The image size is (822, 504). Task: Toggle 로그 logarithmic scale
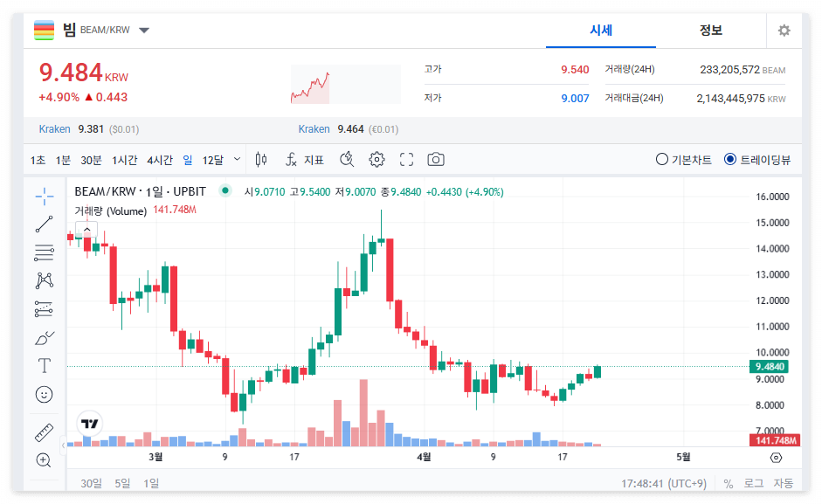pos(753,484)
